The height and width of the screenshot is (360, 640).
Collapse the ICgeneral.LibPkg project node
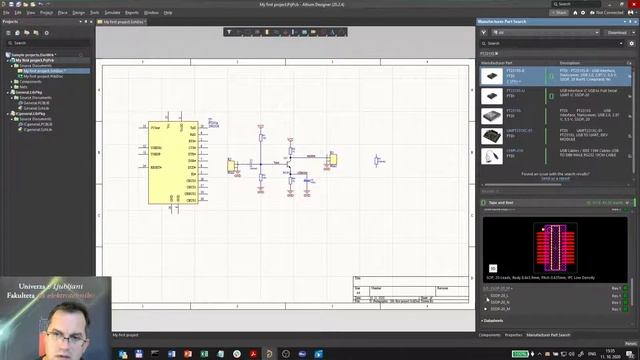click(8, 114)
